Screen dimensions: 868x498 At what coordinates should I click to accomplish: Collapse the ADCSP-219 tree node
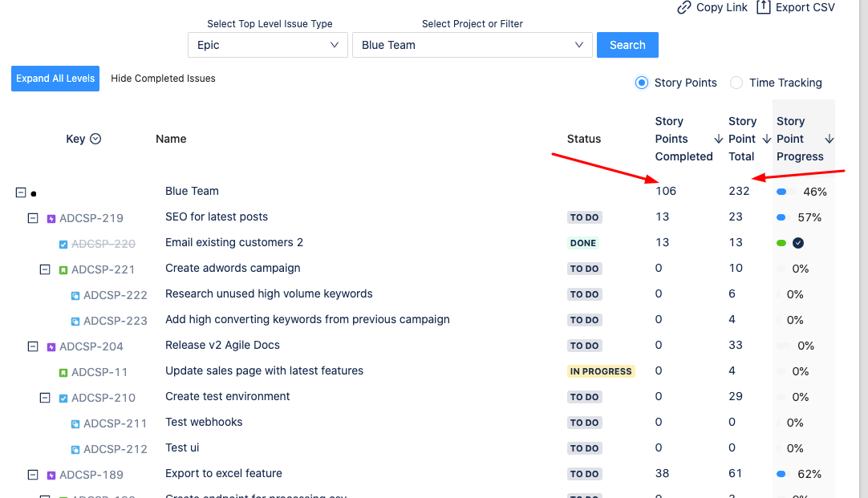click(33, 217)
